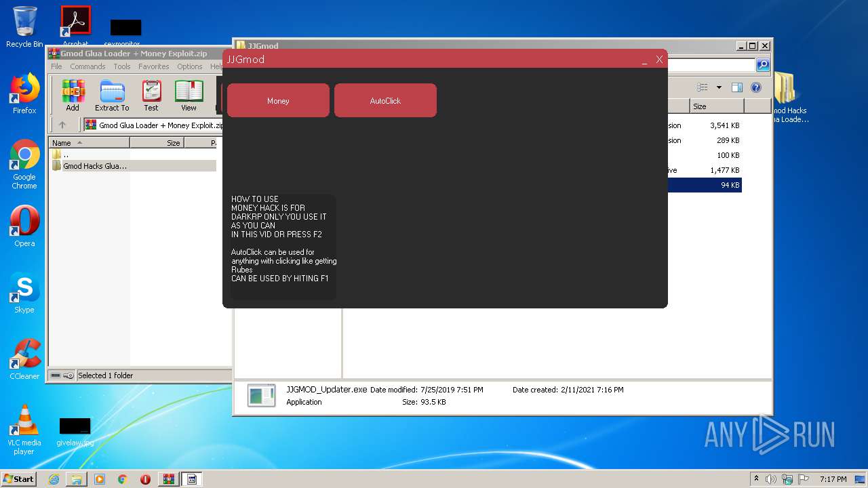Open Windows Media Player from taskbar

tap(100, 479)
